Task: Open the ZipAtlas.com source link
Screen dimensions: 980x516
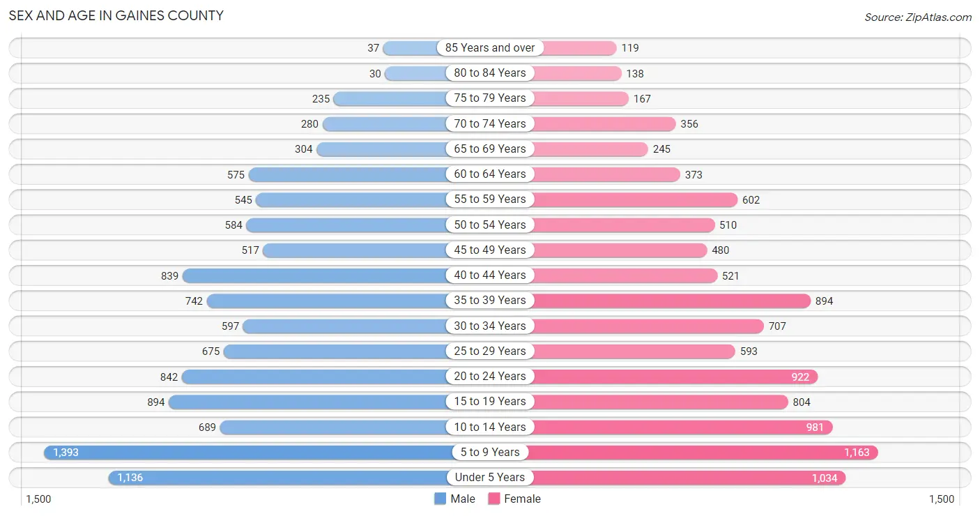Action: click(x=918, y=17)
